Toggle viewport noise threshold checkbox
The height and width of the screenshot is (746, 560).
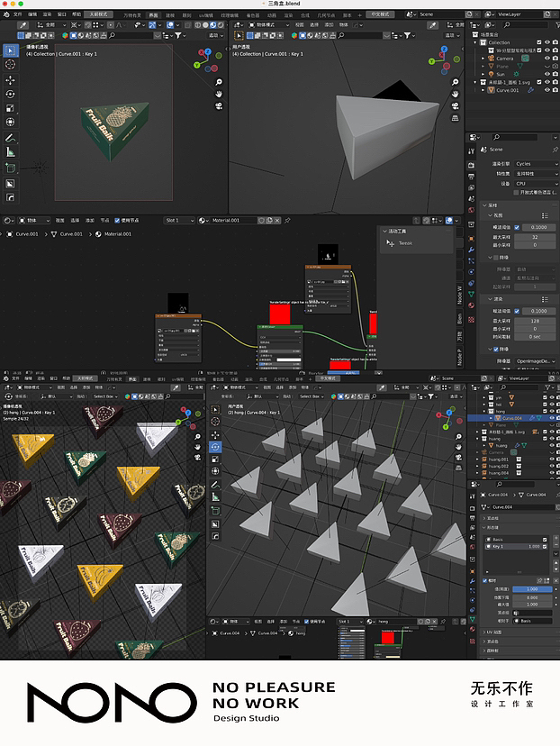point(517,227)
